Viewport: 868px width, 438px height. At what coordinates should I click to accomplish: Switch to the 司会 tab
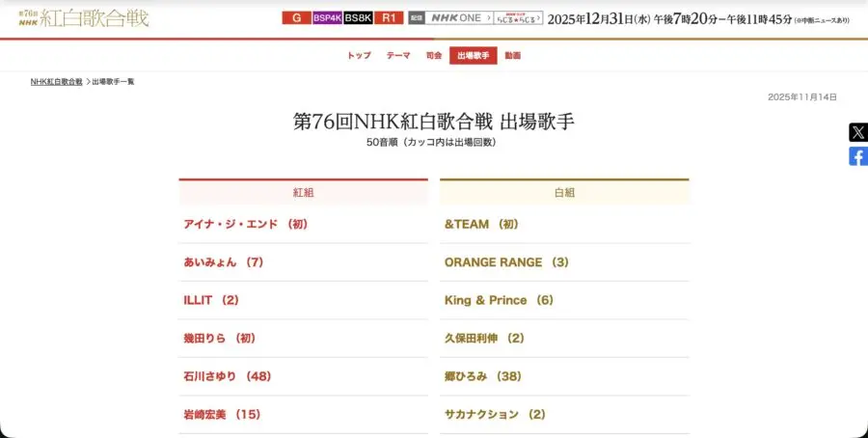click(434, 56)
